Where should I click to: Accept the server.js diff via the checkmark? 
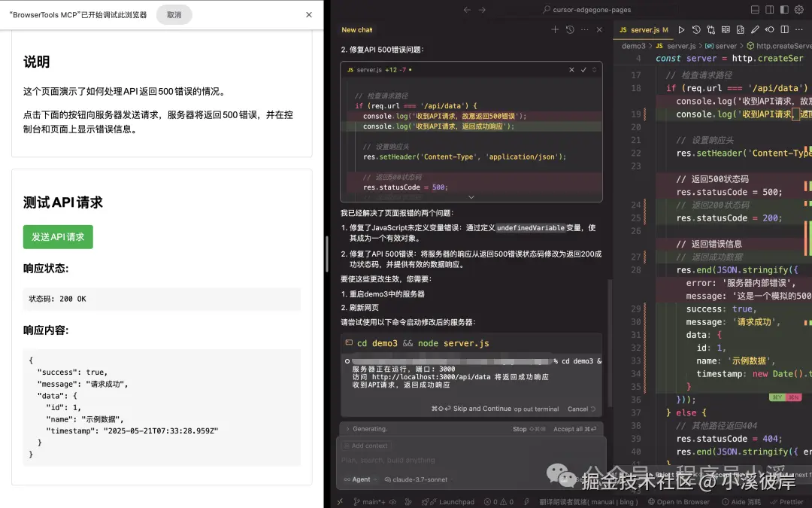pos(584,68)
